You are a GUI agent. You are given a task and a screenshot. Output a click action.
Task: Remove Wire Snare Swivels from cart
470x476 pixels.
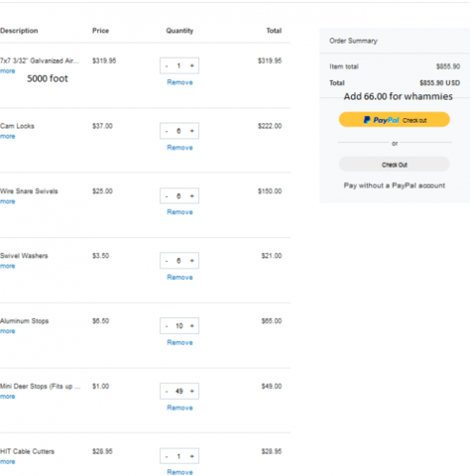(179, 212)
